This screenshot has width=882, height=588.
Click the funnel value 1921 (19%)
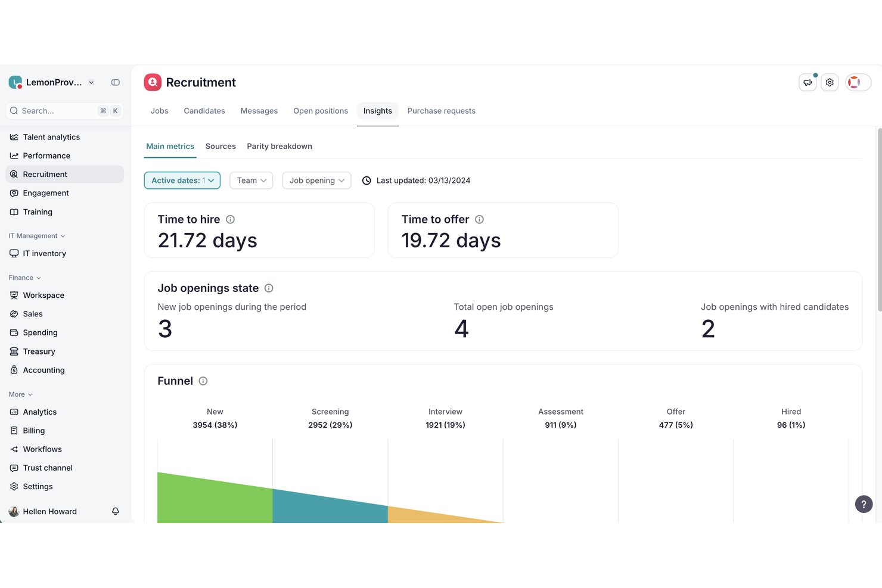(x=445, y=425)
